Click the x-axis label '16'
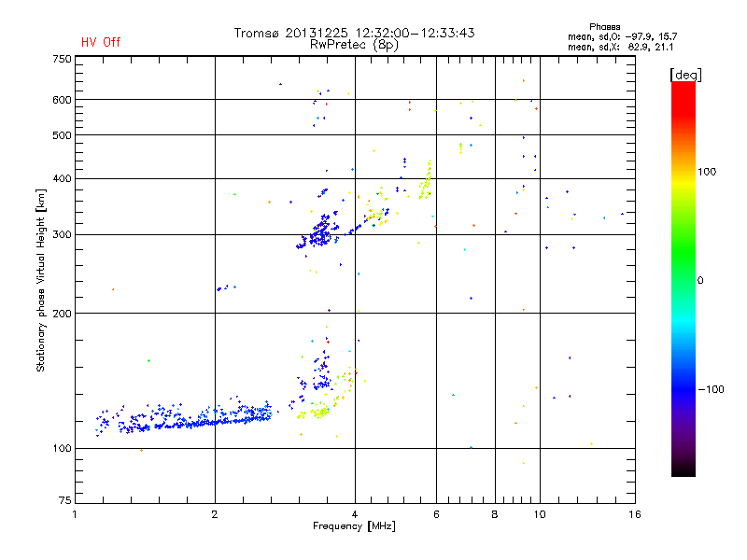Image resolution: width=747 pixels, height=560 pixels. pyautogui.click(x=635, y=514)
